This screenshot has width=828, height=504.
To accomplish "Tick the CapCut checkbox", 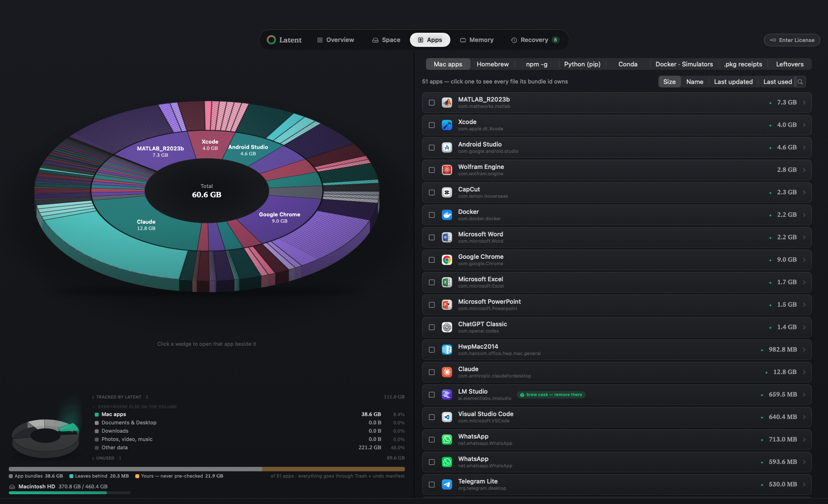I will click(x=432, y=192).
